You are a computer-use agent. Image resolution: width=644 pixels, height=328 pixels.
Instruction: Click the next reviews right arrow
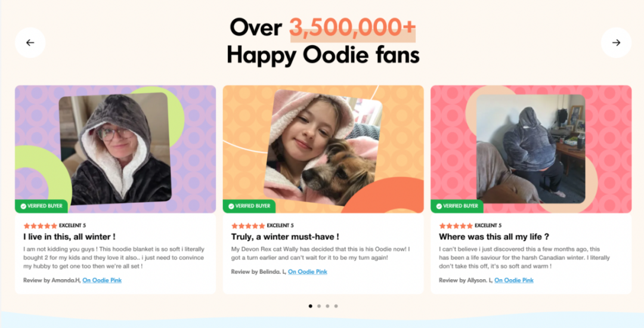click(616, 43)
